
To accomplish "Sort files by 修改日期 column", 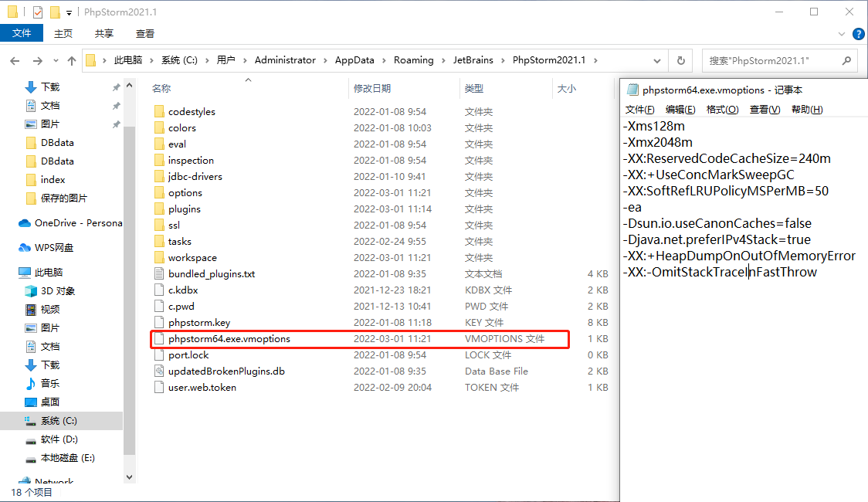I will (372, 89).
